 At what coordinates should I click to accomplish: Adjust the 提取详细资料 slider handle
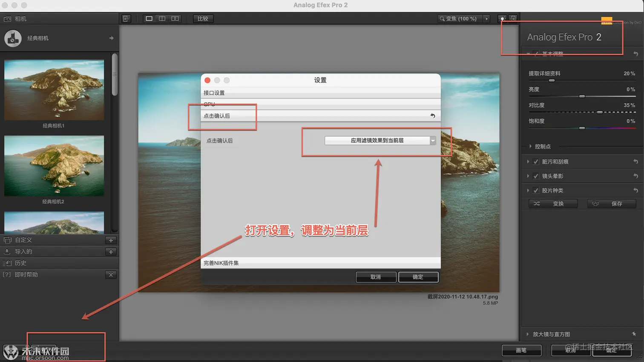tap(552, 81)
